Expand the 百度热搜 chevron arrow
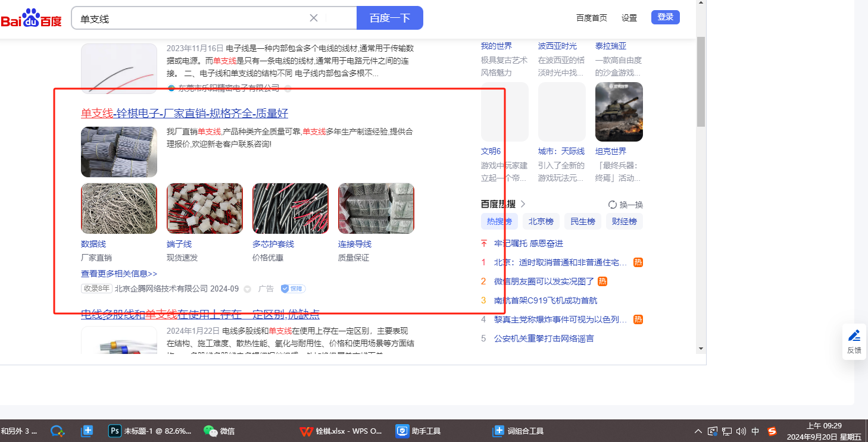This screenshot has width=868, height=442. [x=523, y=204]
